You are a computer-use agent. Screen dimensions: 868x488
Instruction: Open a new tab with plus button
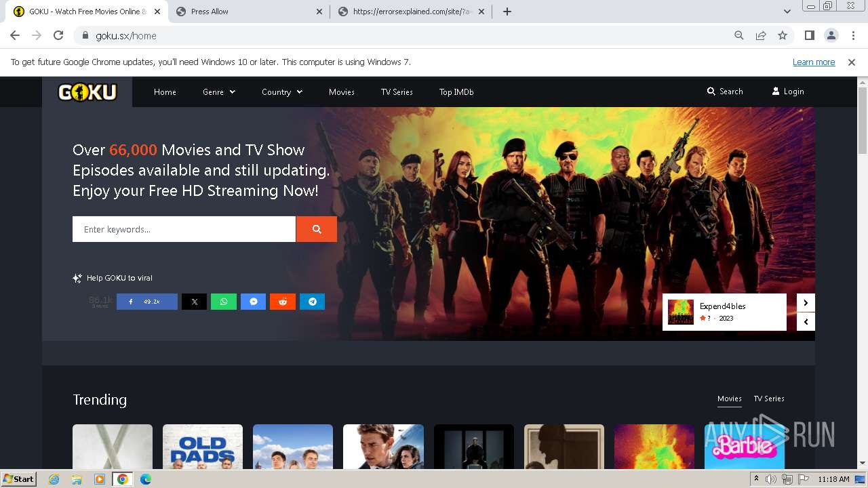coord(507,12)
